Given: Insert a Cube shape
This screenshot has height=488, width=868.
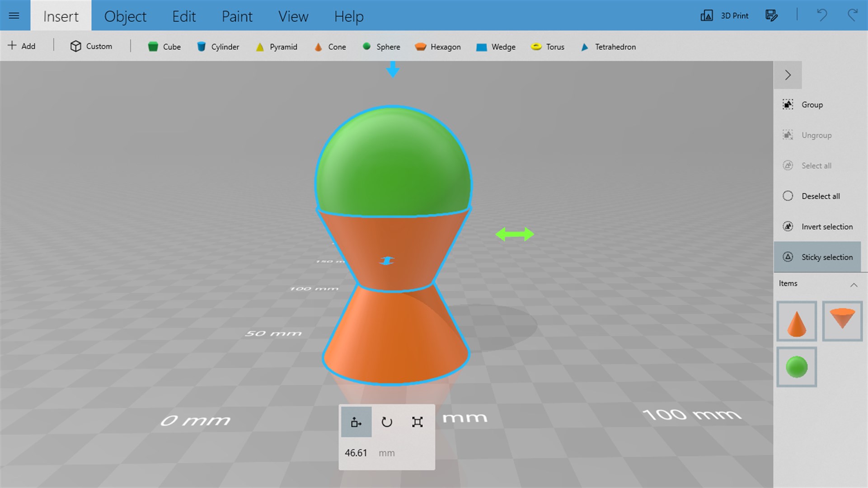Looking at the screenshot, I should [x=164, y=47].
